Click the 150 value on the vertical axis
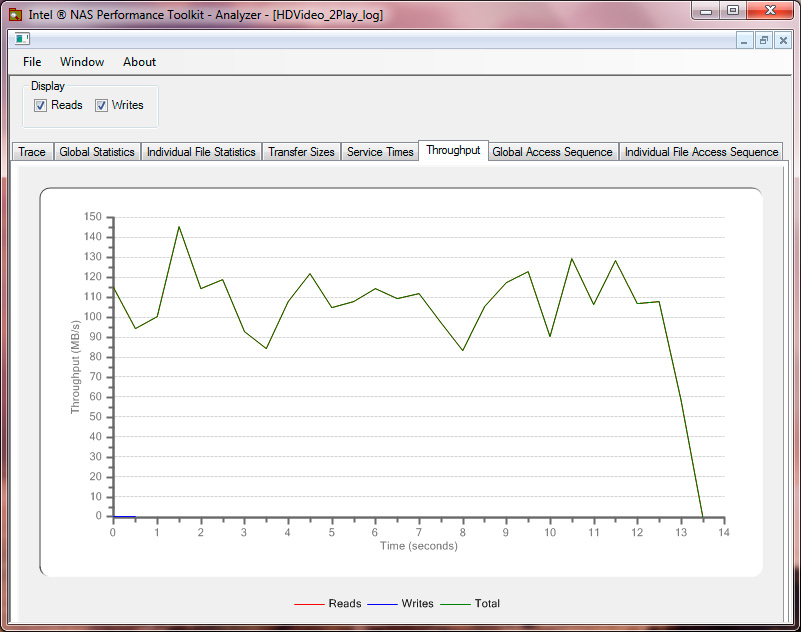Image resolution: width=801 pixels, height=632 pixels. coord(92,217)
